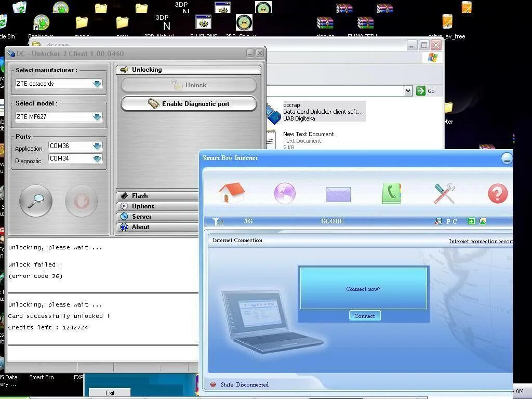Click the Smart Bro desktop shortcut label
532x399 pixels.
click(42, 377)
